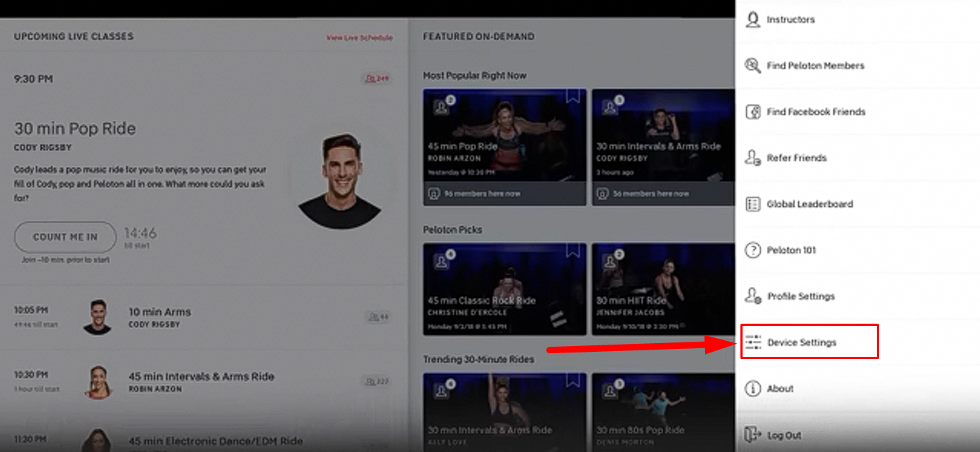Click the Log Out door icon

[x=753, y=435]
